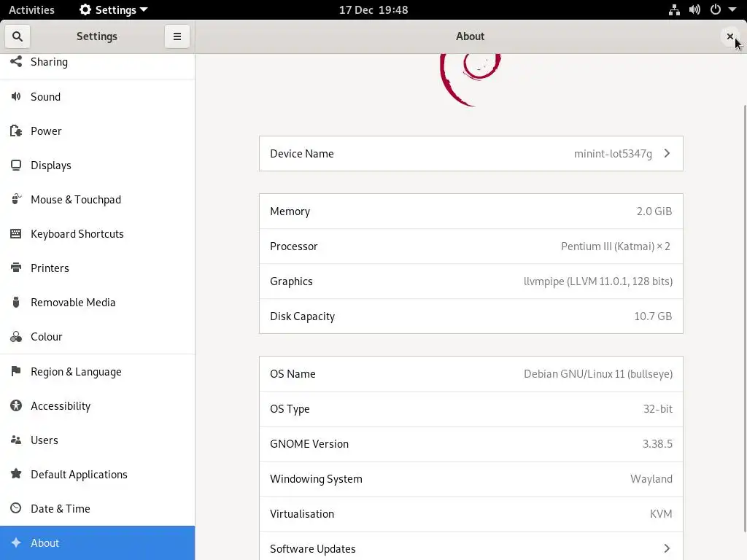Select Displays in the sidebar
747x560 pixels.
click(97, 166)
